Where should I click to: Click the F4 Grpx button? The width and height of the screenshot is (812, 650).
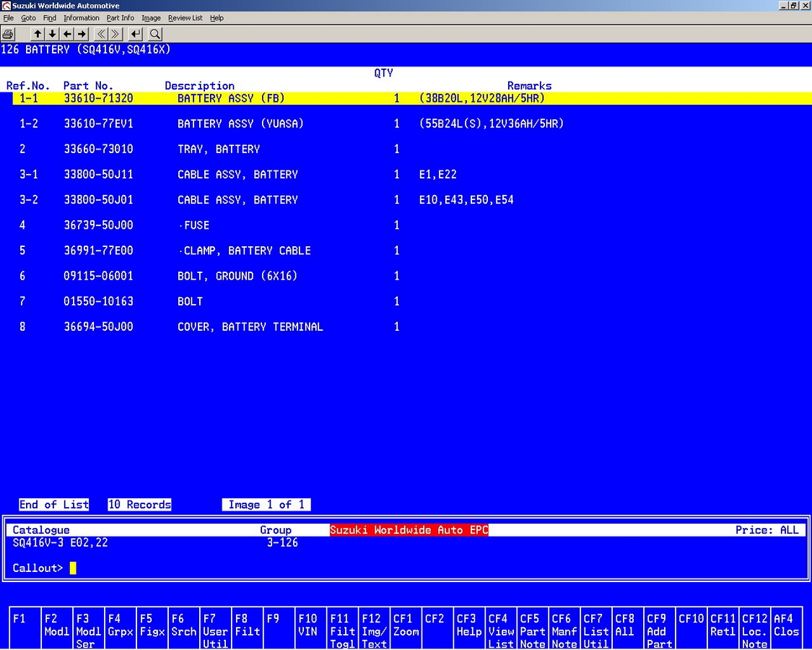click(120, 628)
